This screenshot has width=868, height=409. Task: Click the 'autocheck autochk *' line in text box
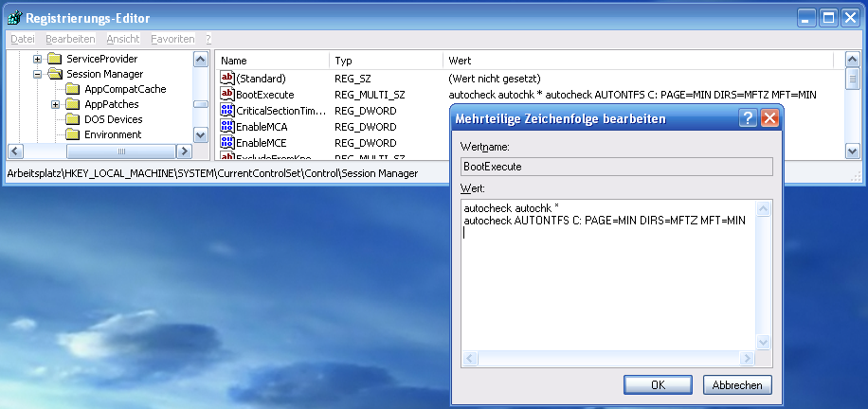point(512,209)
